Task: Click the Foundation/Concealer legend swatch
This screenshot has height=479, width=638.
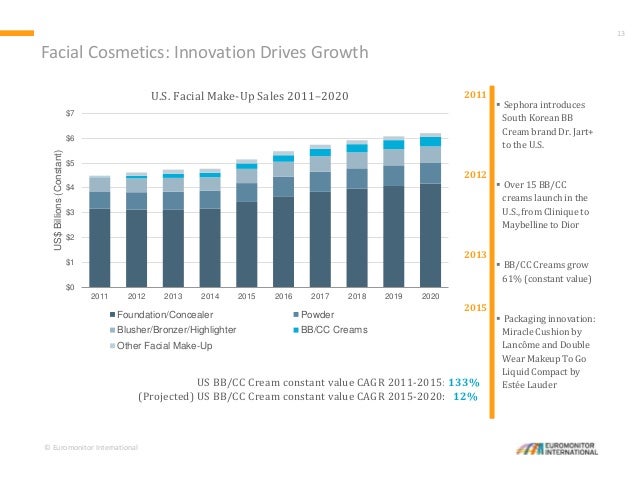Action: (x=113, y=315)
